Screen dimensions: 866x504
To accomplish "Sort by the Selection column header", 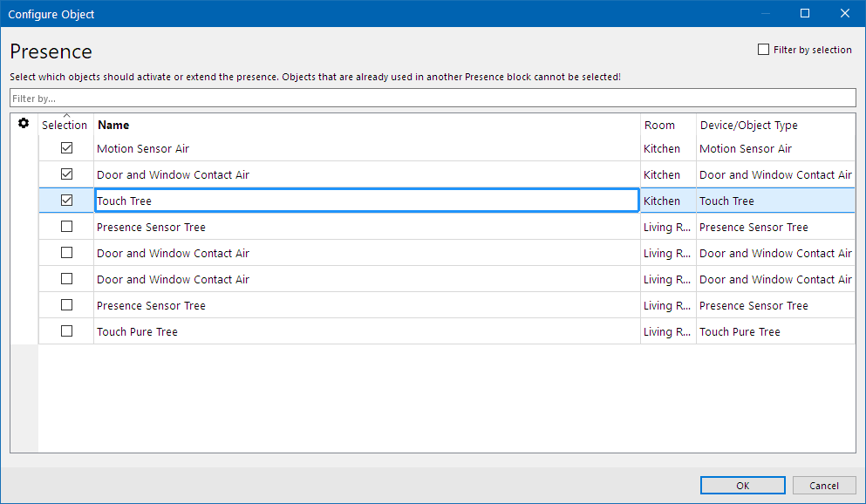I will coord(65,125).
